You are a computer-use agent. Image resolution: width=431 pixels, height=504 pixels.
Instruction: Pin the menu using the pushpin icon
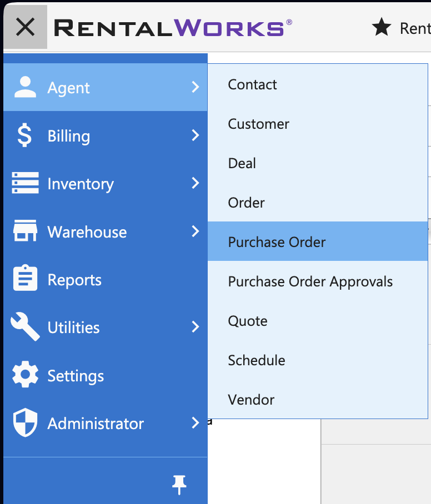(179, 485)
